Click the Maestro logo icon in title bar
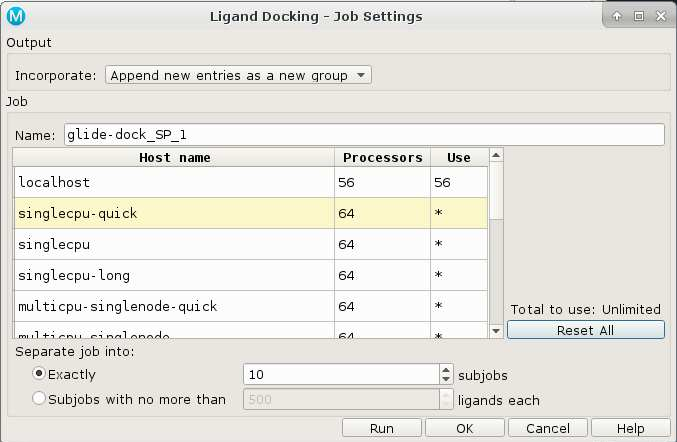The image size is (677, 442). click(16, 16)
